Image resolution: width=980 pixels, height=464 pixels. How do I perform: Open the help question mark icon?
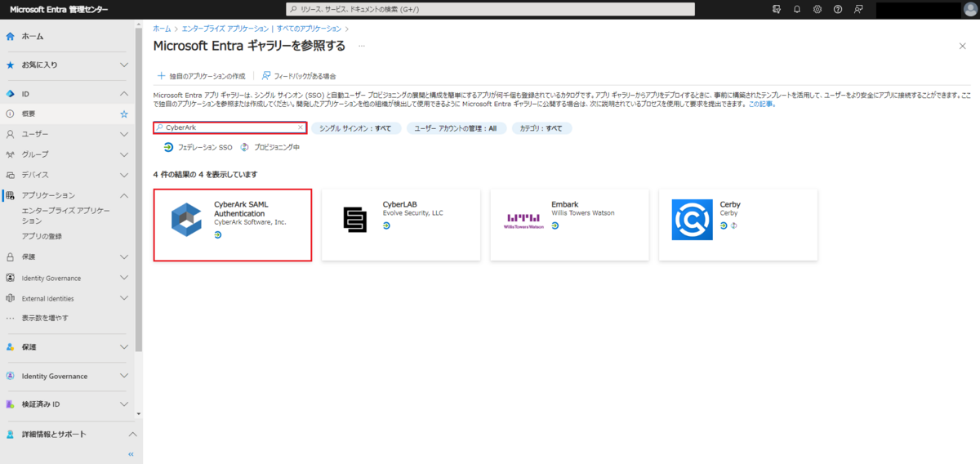coord(838,9)
